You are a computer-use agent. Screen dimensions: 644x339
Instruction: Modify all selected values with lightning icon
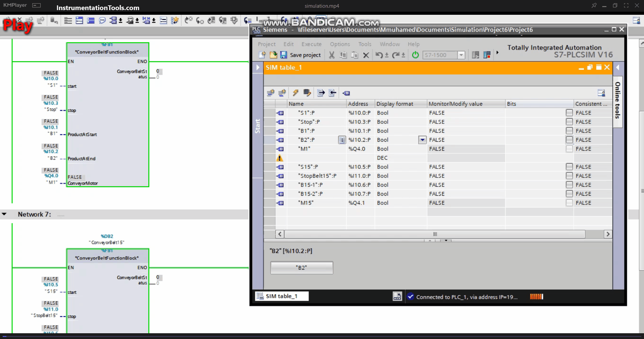[295, 93]
